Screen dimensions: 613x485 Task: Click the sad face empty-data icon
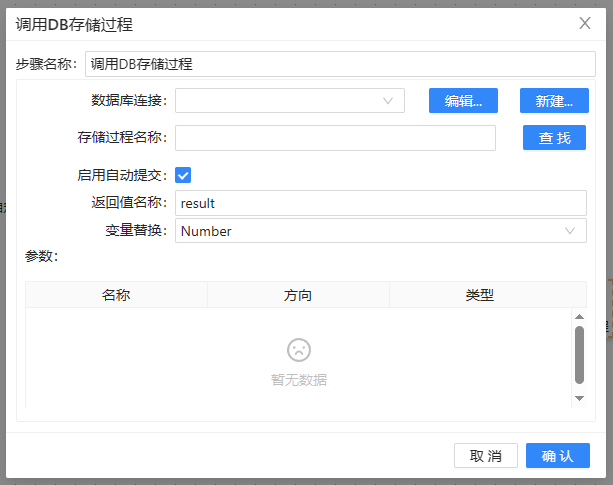(298, 350)
